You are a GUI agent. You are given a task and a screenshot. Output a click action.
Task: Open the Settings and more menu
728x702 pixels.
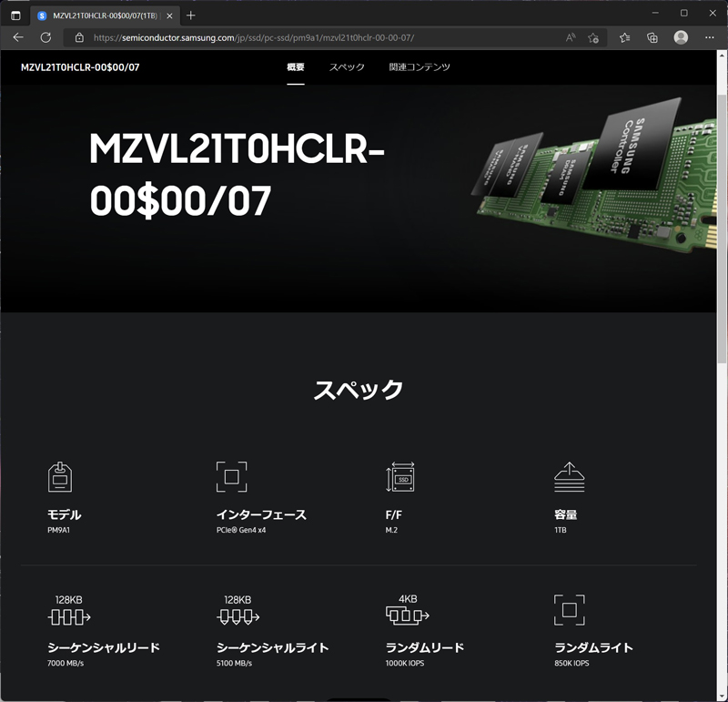pos(709,37)
